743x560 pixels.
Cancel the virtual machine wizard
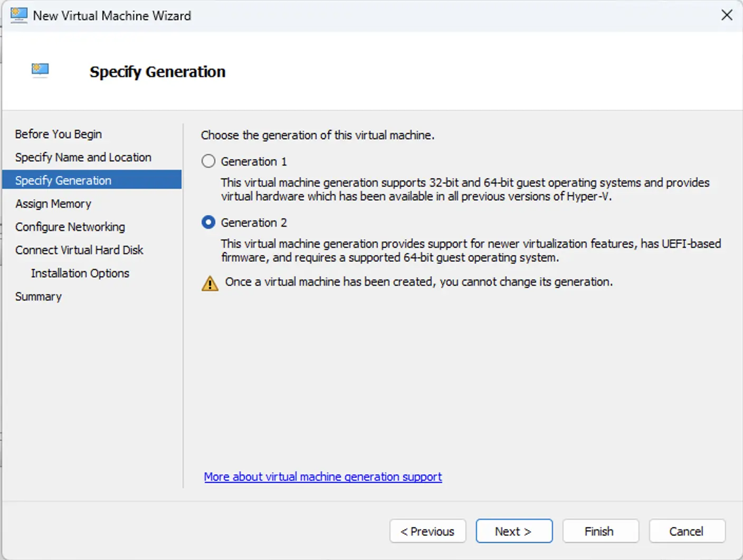(x=687, y=531)
